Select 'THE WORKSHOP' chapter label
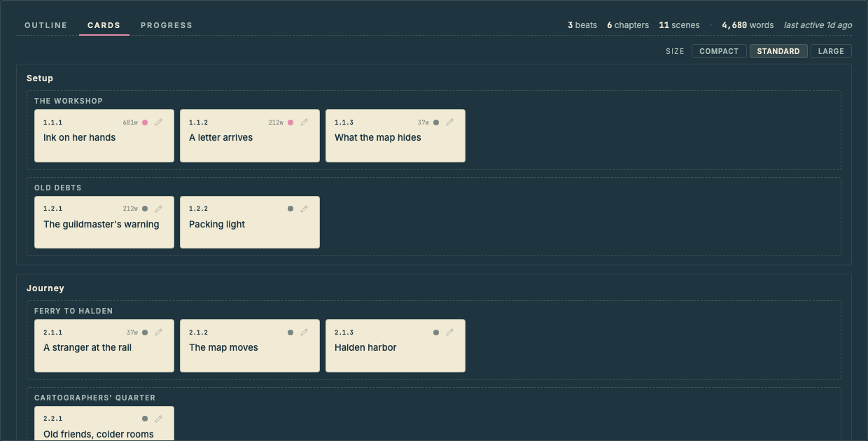Image resolution: width=868 pixels, height=441 pixels. point(69,101)
